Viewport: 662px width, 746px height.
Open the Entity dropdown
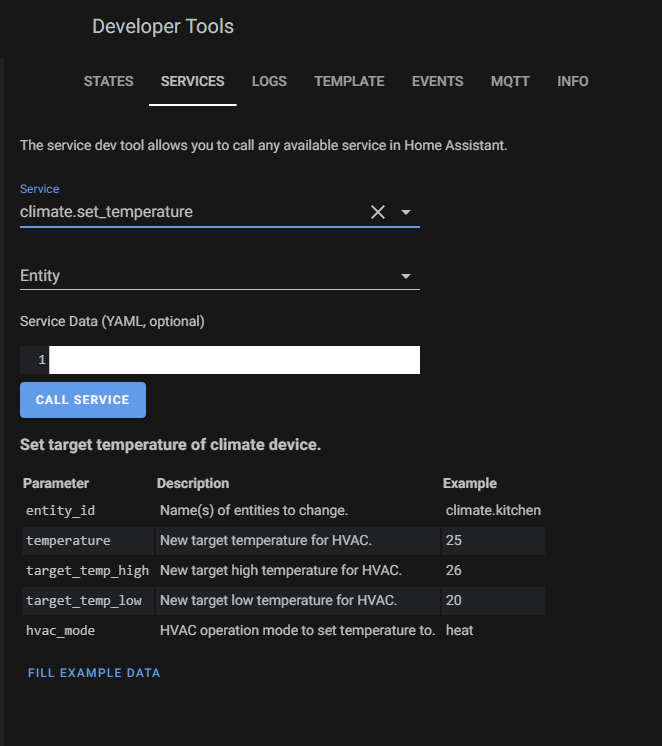(x=406, y=276)
